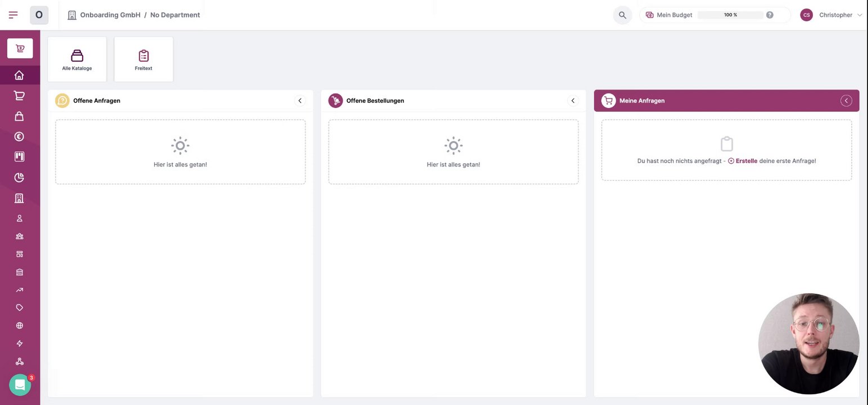This screenshot has height=405, width=868.
Task: Open the Freitext request tile
Action: tap(143, 60)
